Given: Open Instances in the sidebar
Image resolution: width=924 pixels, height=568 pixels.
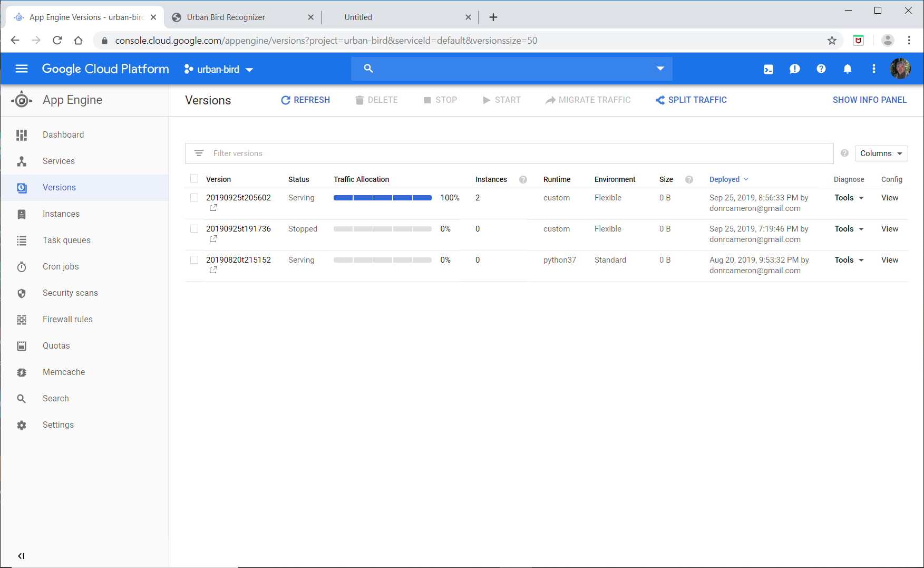Looking at the screenshot, I should click(84, 214).
